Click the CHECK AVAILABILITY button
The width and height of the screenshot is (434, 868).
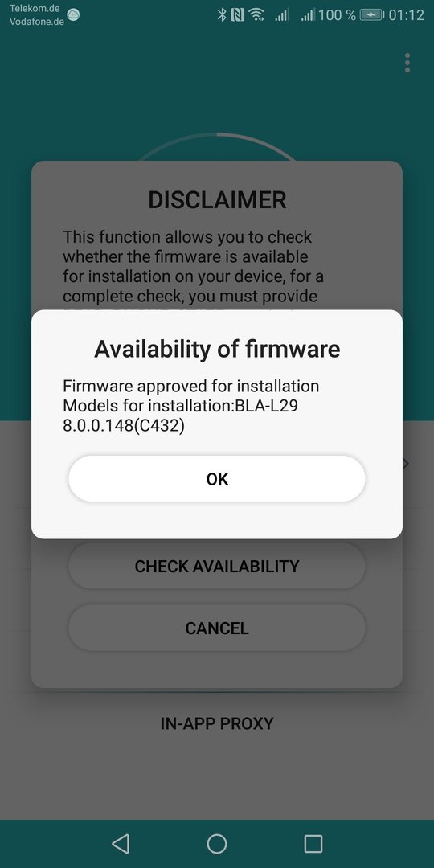point(217,566)
